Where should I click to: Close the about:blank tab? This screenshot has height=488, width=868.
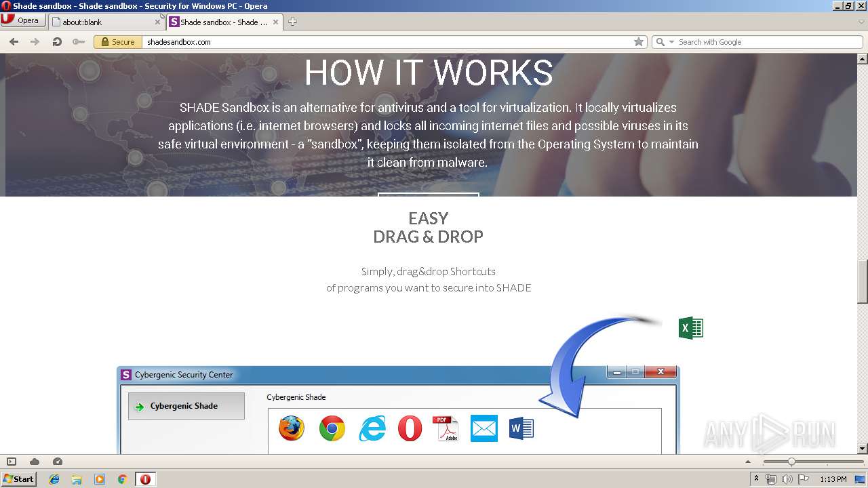coord(157,22)
